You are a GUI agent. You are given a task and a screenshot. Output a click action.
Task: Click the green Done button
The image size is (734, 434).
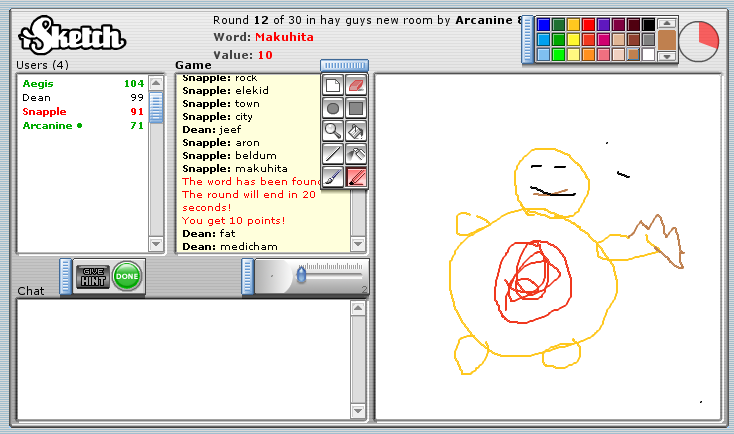click(x=127, y=276)
